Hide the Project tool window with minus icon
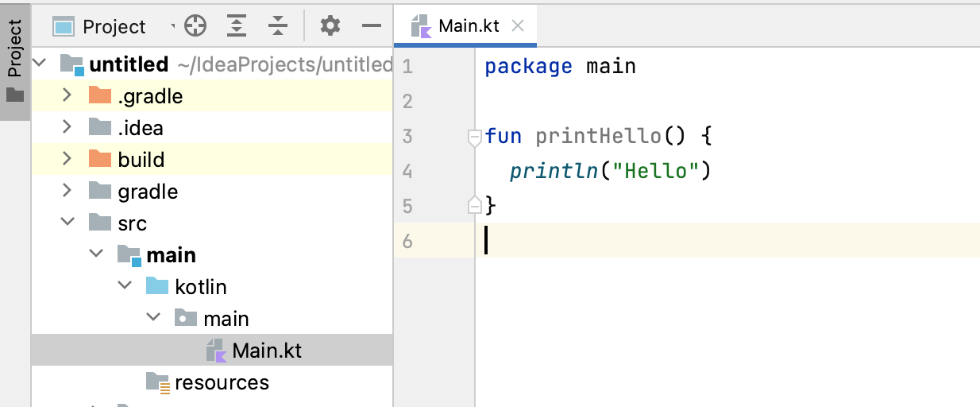980x407 pixels. click(x=372, y=26)
